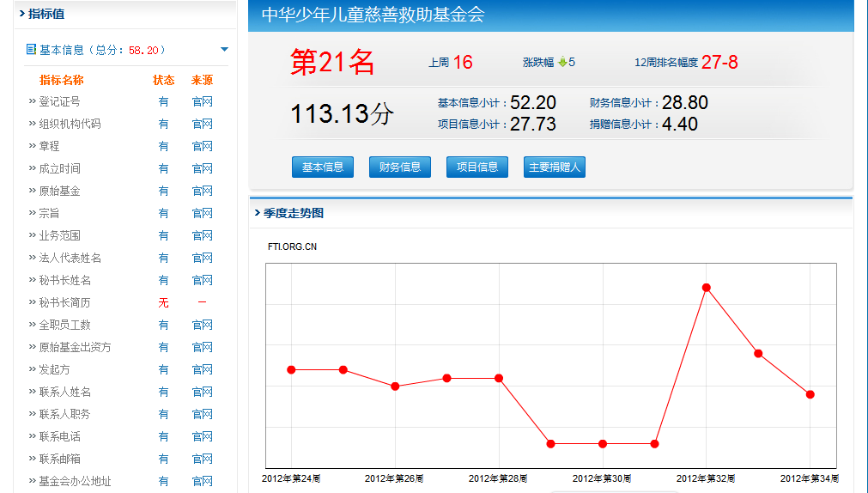Expand the 全职员工数 indicator row
The image size is (868, 493).
tap(60, 325)
